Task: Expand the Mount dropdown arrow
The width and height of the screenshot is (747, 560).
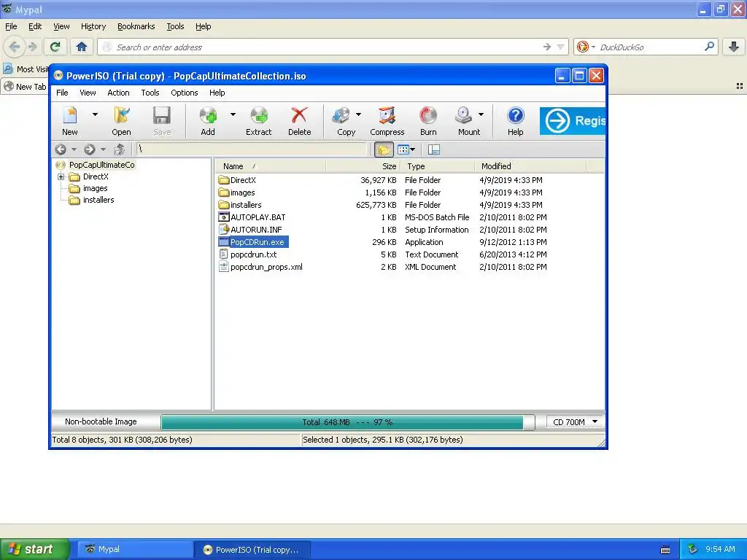Action: [x=481, y=114]
